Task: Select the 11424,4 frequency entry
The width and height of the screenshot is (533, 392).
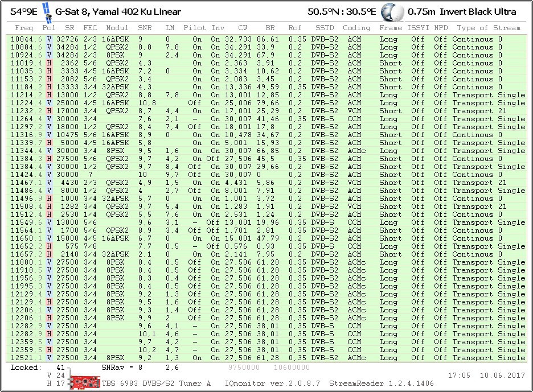Action: click(26, 175)
